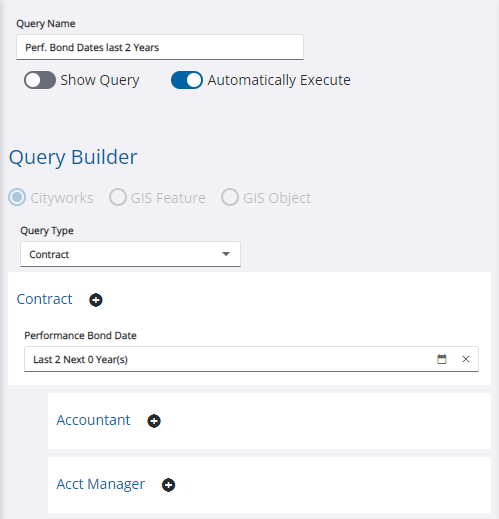Click the plus icon beside Acct Manager
Image resolution: width=499 pixels, height=519 pixels.
[168, 485]
